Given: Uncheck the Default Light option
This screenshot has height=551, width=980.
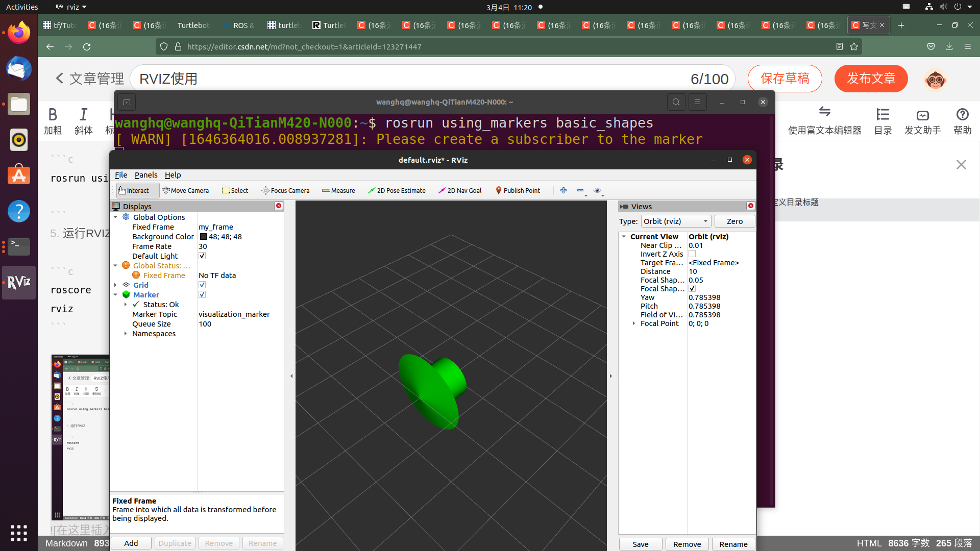Looking at the screenshot, I should point(202,256).
